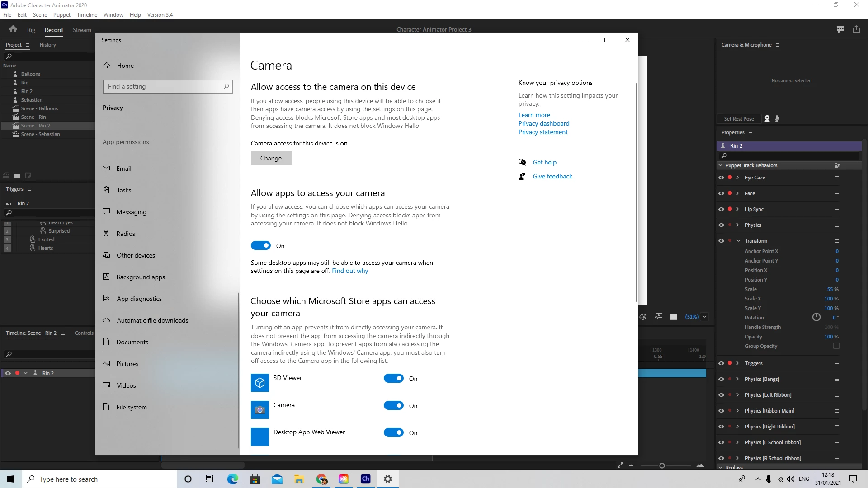Click the share/export icon top right
The height and width of the screenshot is (488, 868).
point(856,29)
